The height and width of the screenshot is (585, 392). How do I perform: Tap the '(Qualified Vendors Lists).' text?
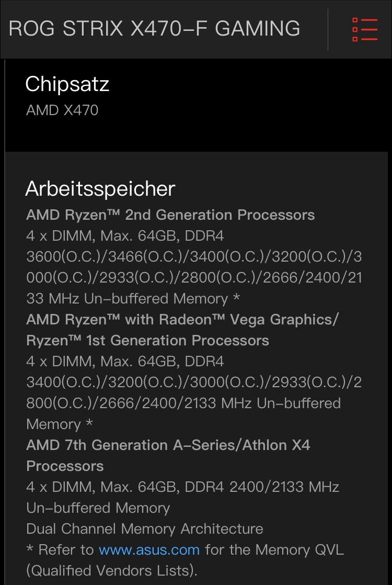(x=112, y=571)
